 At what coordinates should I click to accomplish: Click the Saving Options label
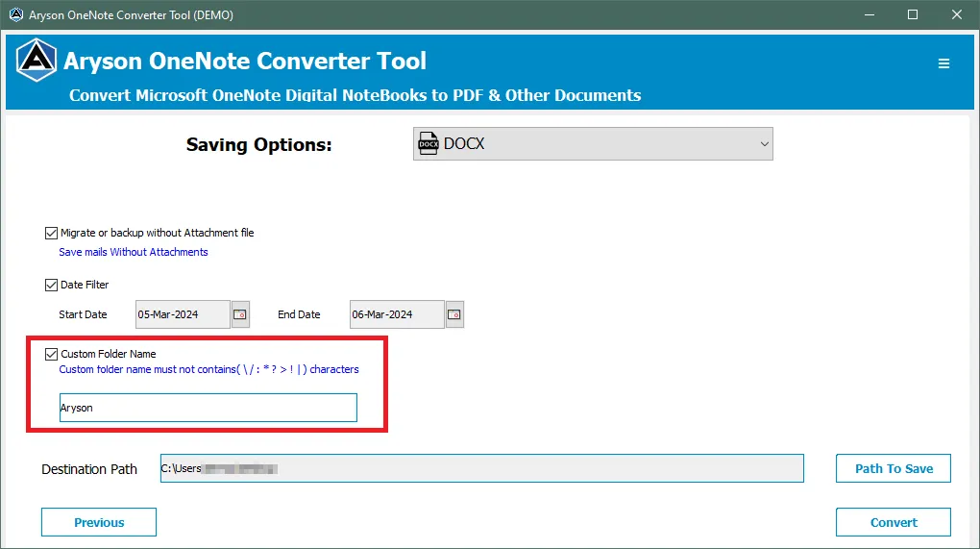(258, 144)
